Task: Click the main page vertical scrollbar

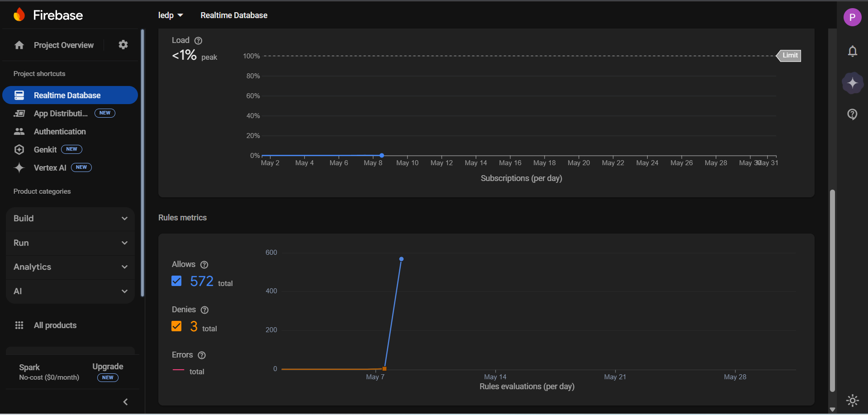Action: pyautogui.click(x=832, y=290)
